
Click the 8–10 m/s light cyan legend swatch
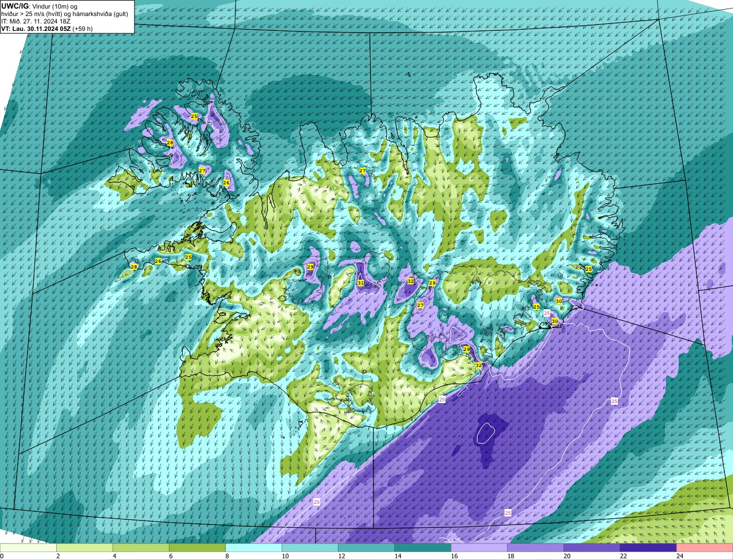click(x=254, y=547)
